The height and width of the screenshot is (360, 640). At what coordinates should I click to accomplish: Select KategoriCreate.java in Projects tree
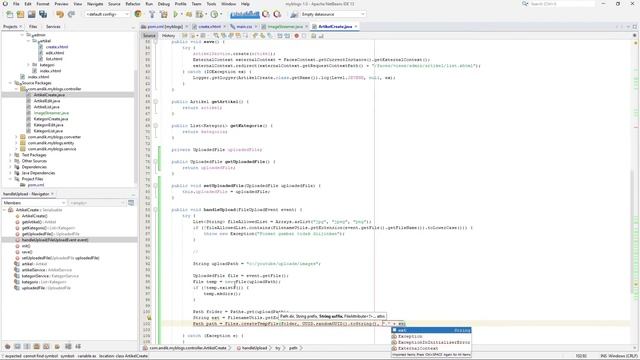(51, 119)
